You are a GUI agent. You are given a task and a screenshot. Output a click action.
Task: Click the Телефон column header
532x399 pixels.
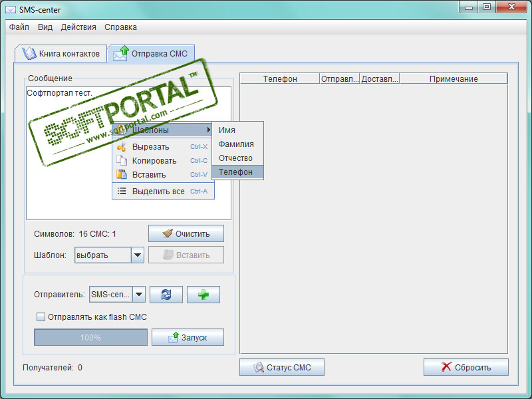(x=280, y=78)
